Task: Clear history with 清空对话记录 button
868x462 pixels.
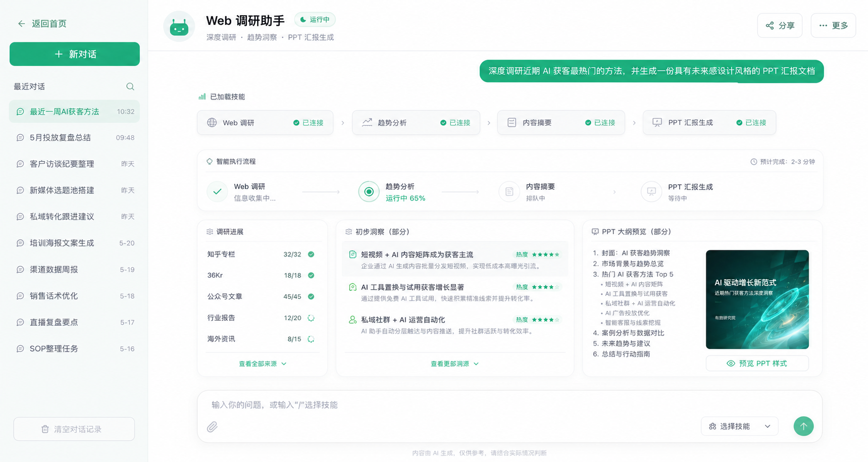Action: pos(74,429)
